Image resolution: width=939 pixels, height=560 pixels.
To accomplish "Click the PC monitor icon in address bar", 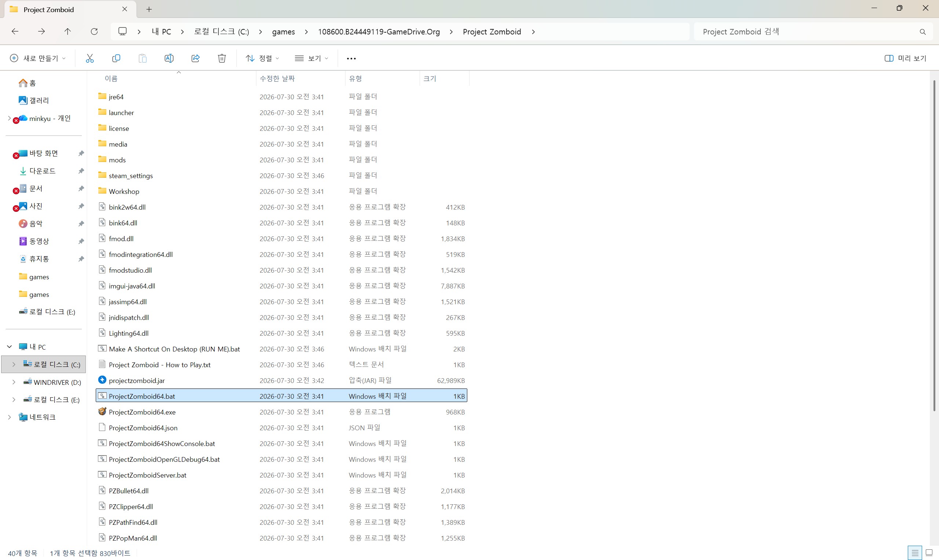I will [123, 31].
